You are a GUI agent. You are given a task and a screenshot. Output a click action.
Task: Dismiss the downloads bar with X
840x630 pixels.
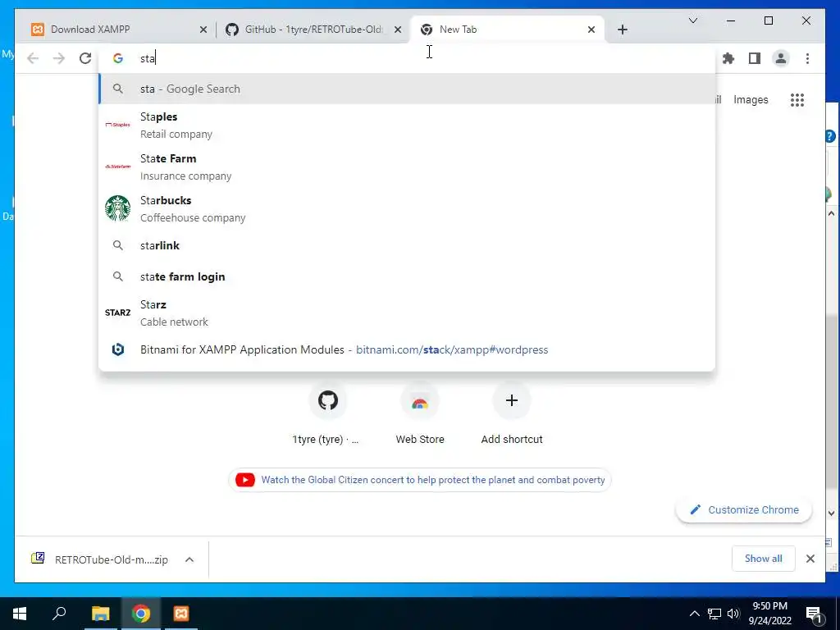tap(810, 559)
